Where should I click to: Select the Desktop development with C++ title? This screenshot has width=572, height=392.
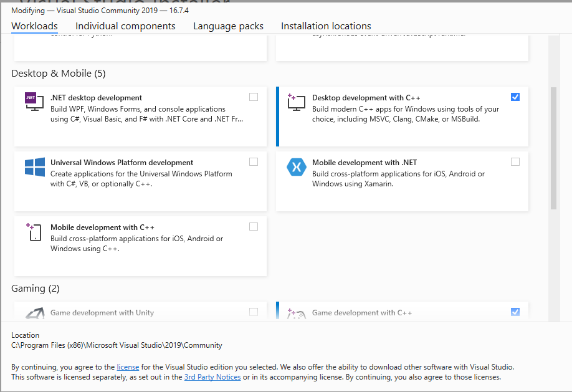(x=366, y=98)
